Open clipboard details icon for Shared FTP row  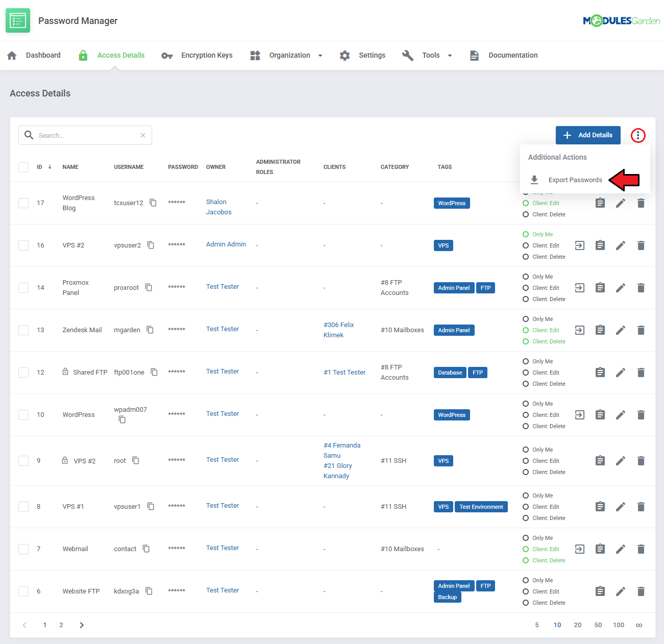pyautogui.click(x=600, y=373)
